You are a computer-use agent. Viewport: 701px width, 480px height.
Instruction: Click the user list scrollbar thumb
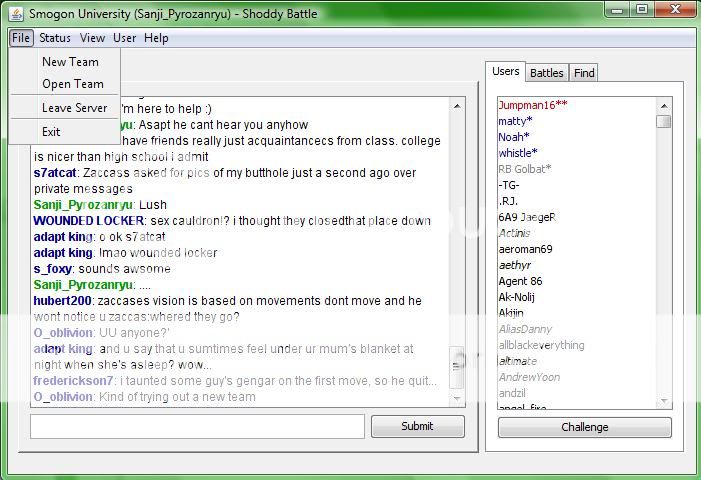pyautogui.click(x=663, y=122)
